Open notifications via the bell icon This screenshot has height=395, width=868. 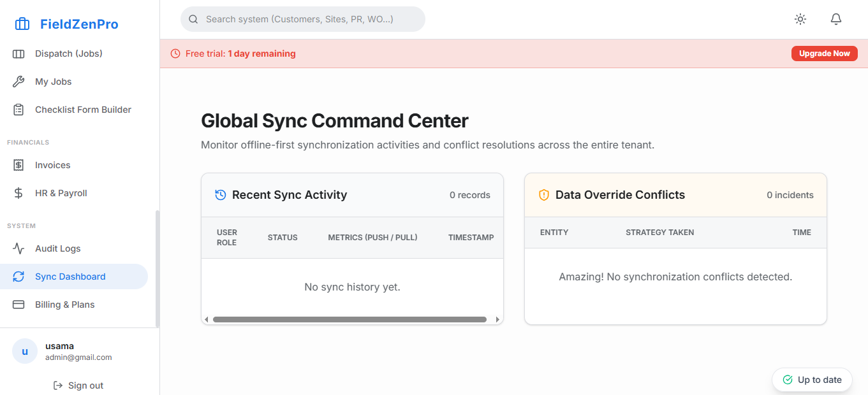836,19
